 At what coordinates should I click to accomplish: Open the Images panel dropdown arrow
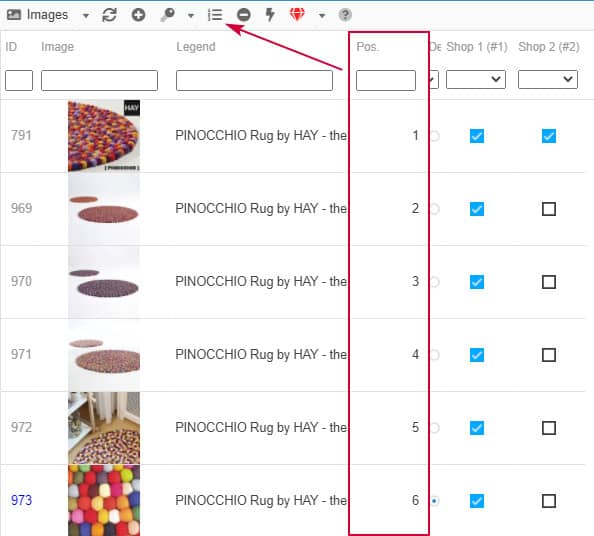click(x=86, y=16)
